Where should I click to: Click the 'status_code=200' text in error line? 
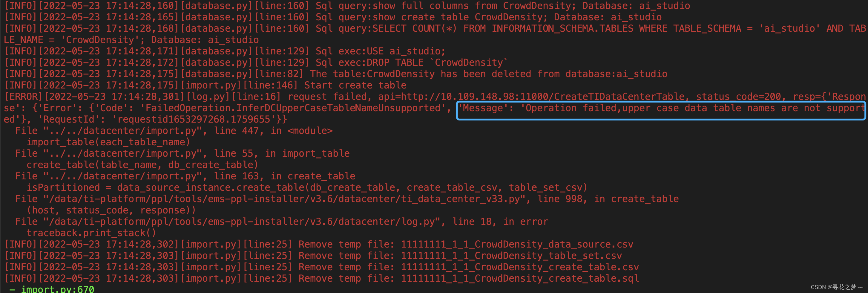[x=739, y=97]
